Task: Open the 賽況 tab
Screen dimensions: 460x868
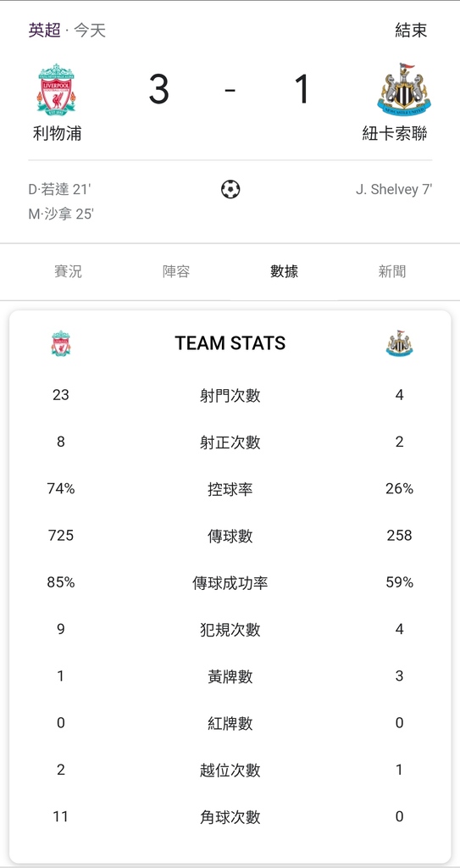Action: pyautogui.click(x=68, y=271)
